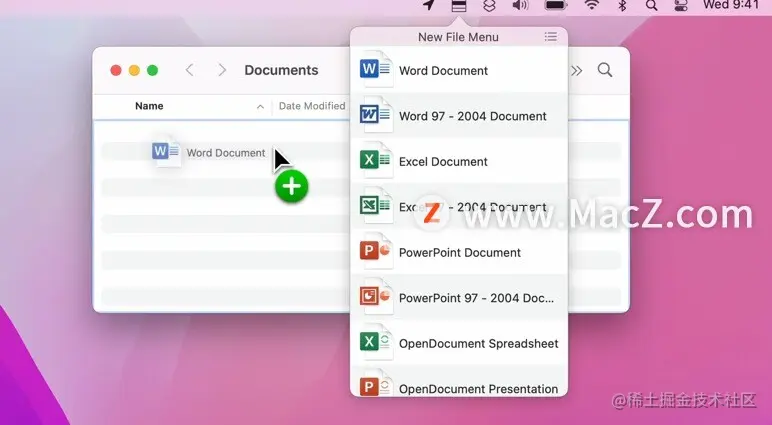
Task: Click the Word 97 - 2004 Document icon
Action: [376, 115]
